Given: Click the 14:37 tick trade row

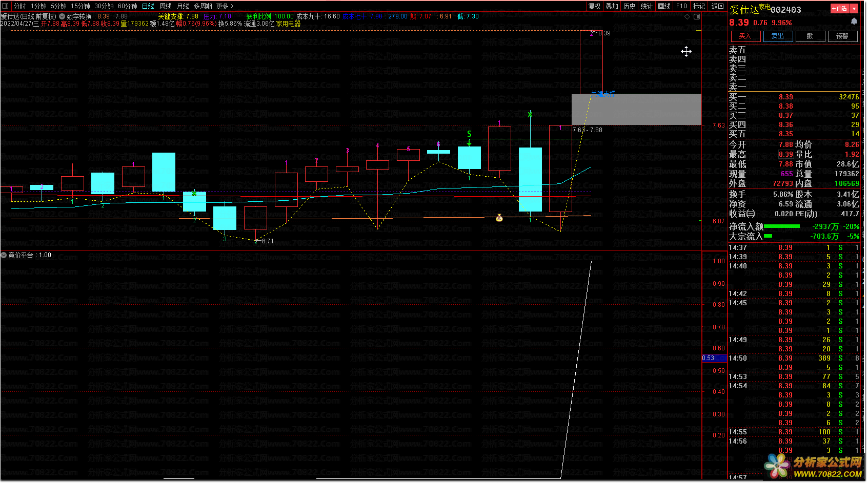Looking at the screenshot, I should click(x=794, y=247).
